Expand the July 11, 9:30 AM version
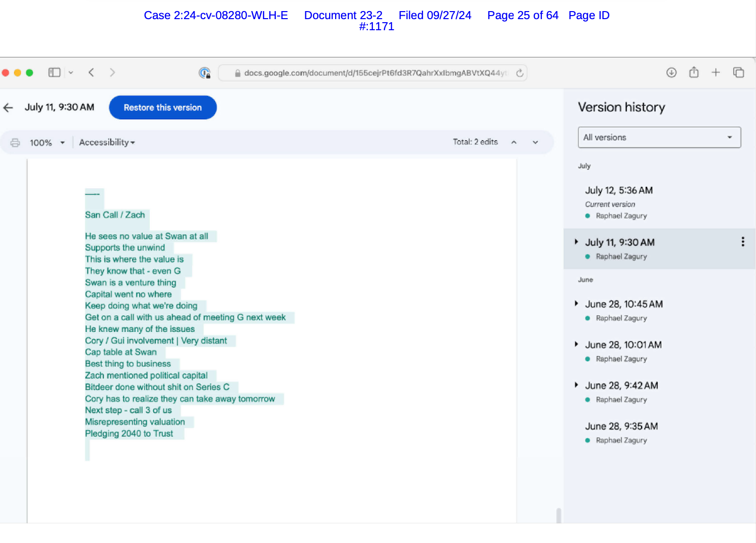 click(577, 242)
